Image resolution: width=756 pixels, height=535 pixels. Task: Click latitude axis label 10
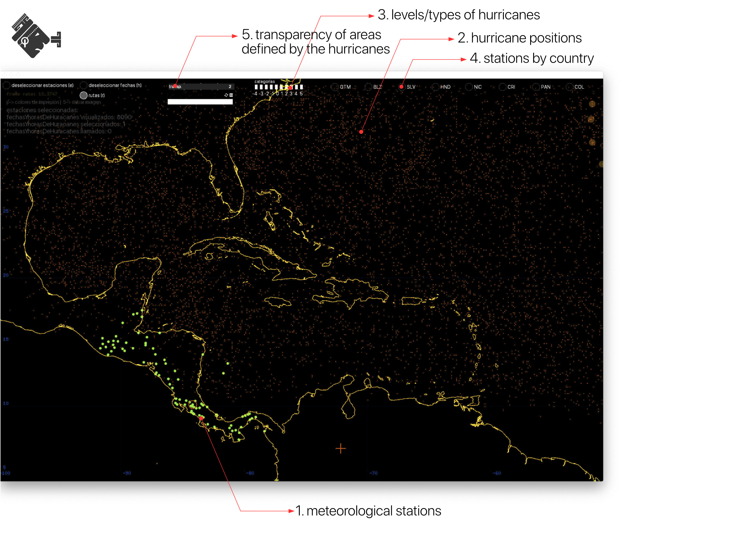click(x=6, y=403)
